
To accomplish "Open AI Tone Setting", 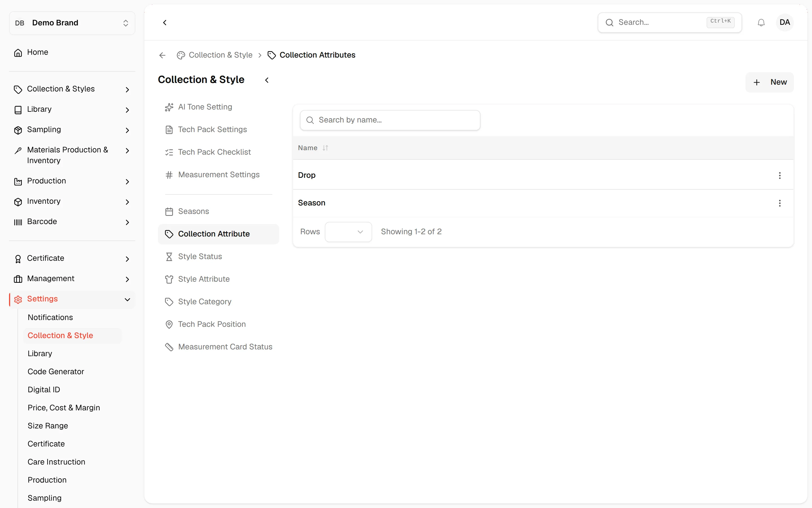I will (219, 107).
